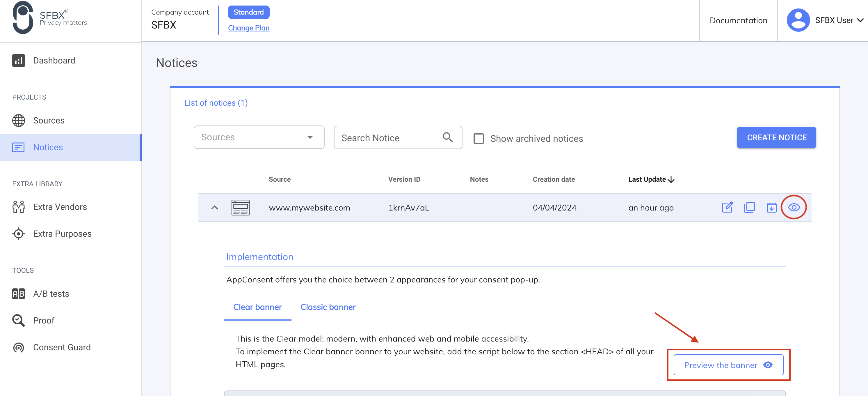868x396 pixels.
Task: Click the eye preview icon in notice row
Action: pyautogui.click(x=794, y=207)
